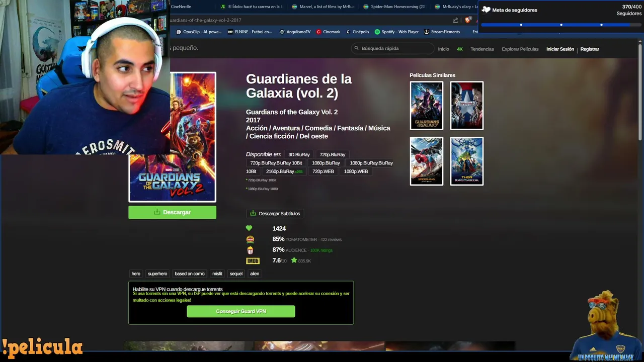The width and height of the screenshot is (644, 362).
Task: Select the 720p.WEB quality option
Action: (323, 171)
